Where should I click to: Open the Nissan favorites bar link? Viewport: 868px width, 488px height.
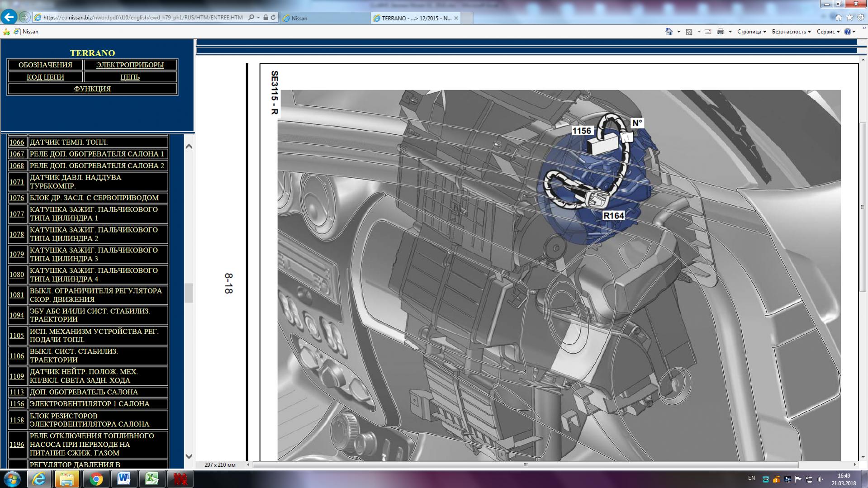[x=26, y=32]
